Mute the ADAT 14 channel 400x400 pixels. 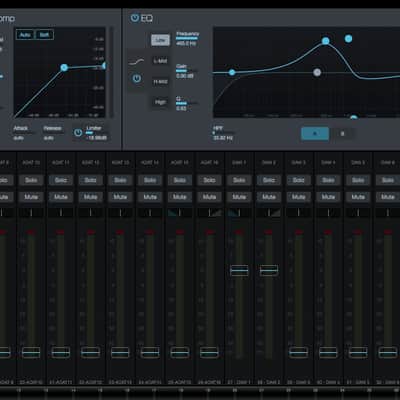[150, 197]
